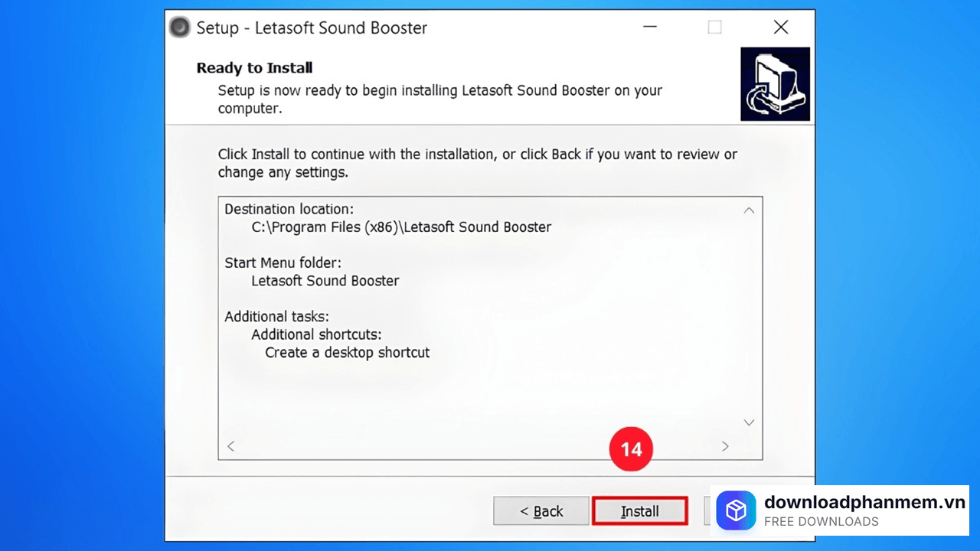The image size is (980, 551).
Task: Click the maximize icon on the Setup window
Action: coord(714,27)
